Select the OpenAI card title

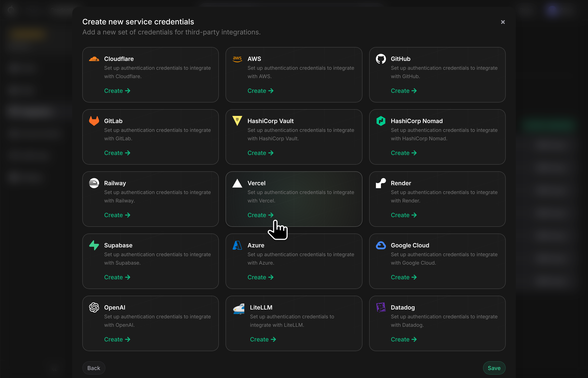pyautogui.click(x=115, y=307)
